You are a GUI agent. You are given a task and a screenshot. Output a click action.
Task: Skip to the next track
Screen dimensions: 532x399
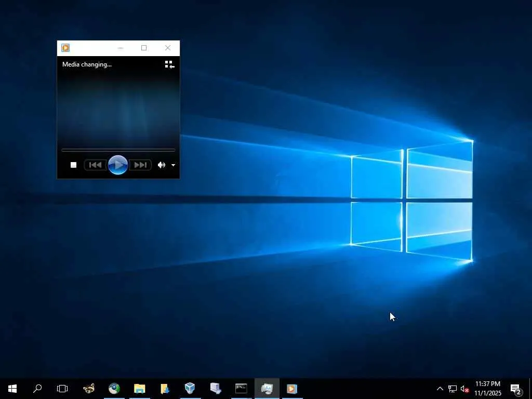(140, 165)
